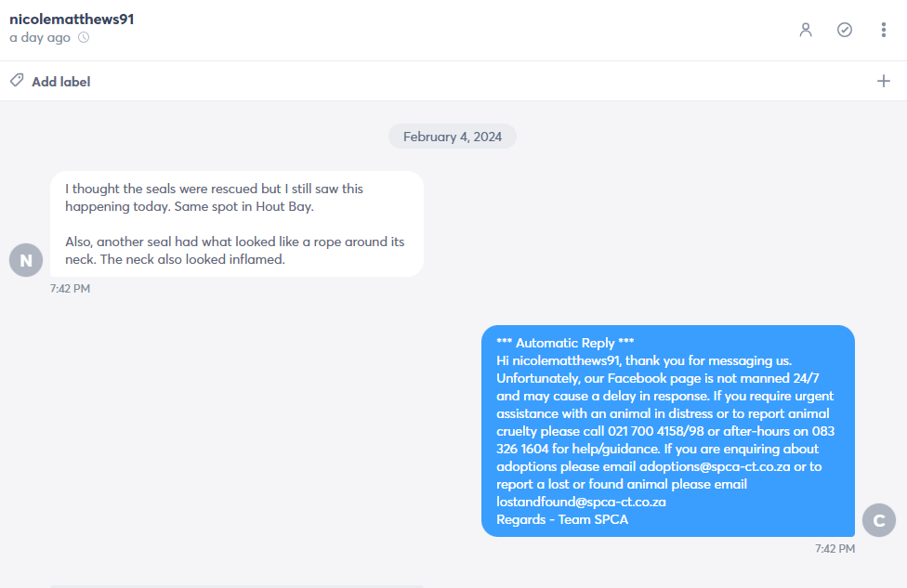Click the 7:42 PM timestamp under auto reply

(835, 549)
